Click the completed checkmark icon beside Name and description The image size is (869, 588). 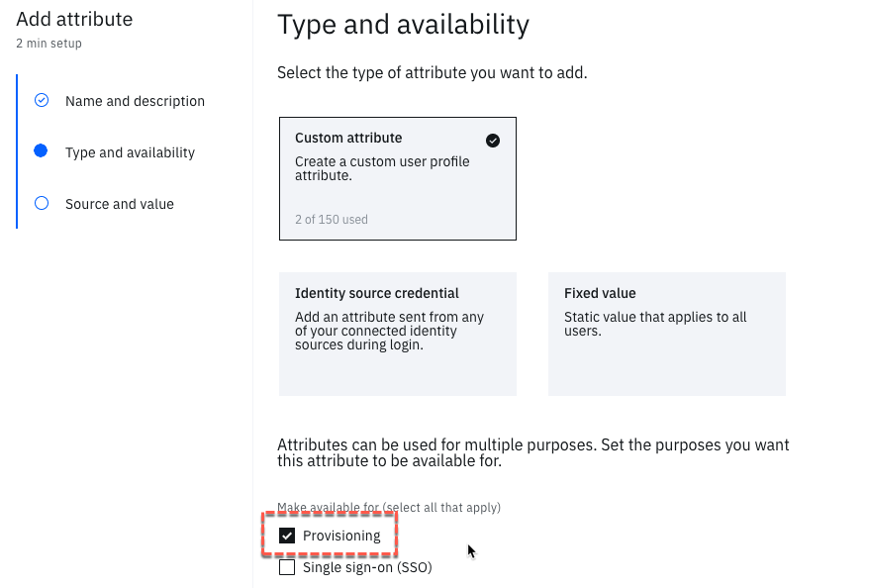pos(42,100)
